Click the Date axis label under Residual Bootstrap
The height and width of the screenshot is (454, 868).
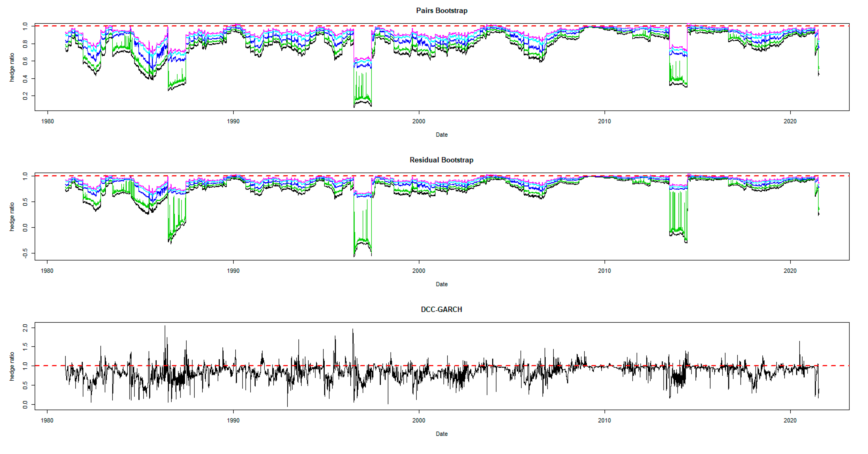pyautogui.click(x=441, y=284)
